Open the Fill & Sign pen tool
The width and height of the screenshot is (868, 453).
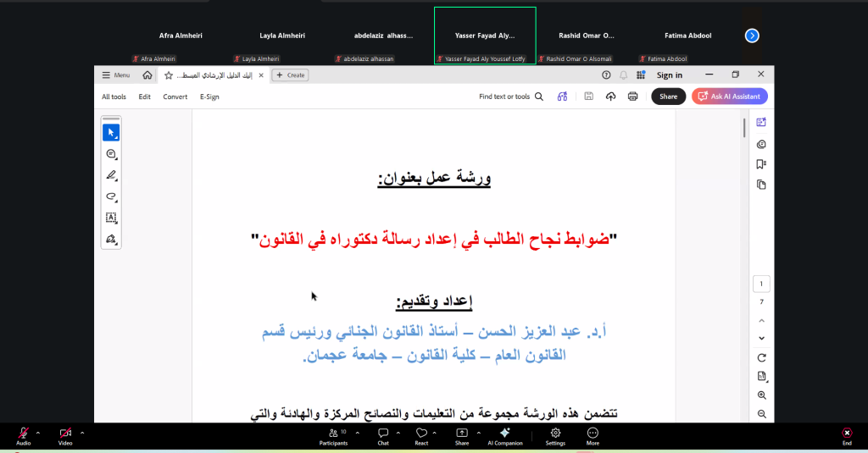pyautogui.click(x=111, y=239)
